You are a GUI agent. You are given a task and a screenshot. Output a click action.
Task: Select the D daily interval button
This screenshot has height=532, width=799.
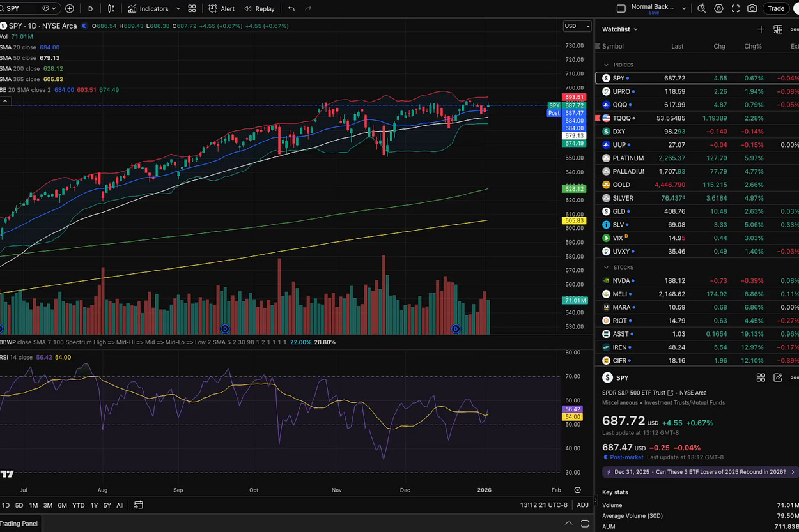tap(90, 9)
